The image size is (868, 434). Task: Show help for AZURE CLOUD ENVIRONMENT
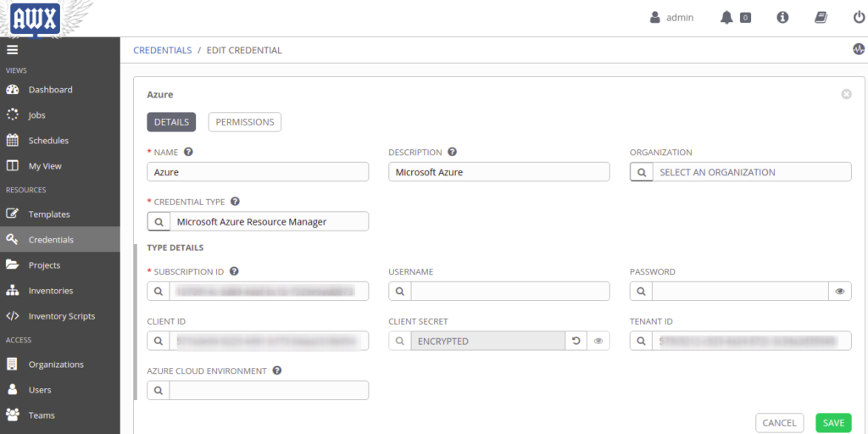pyautogui.click(x=277, y=370)
